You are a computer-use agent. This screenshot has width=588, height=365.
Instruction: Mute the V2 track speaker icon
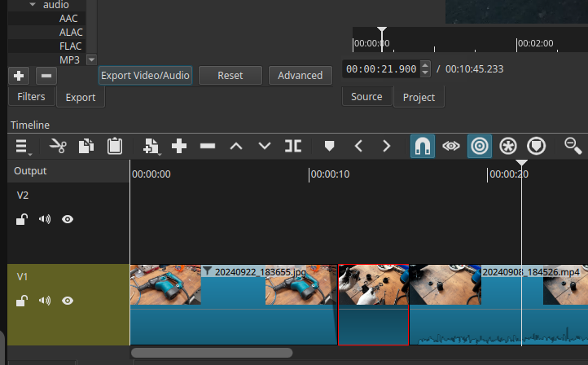(45, 219)
